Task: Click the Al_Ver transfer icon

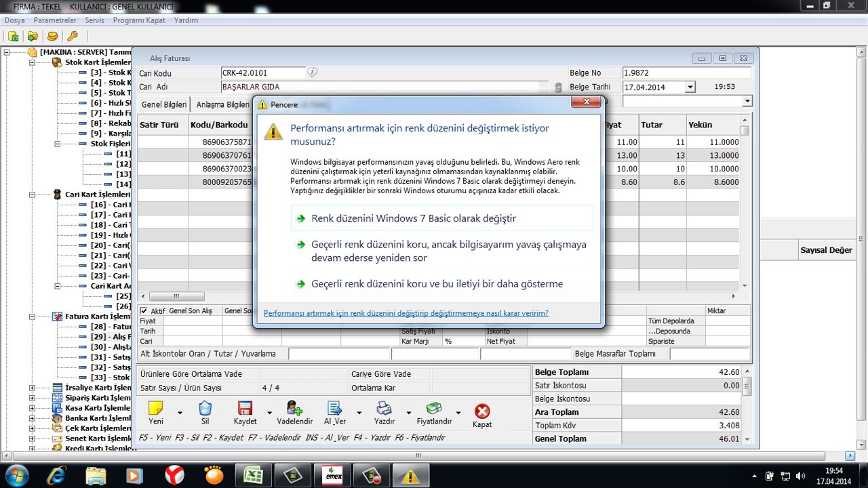Action: click(x=335, y=408)
